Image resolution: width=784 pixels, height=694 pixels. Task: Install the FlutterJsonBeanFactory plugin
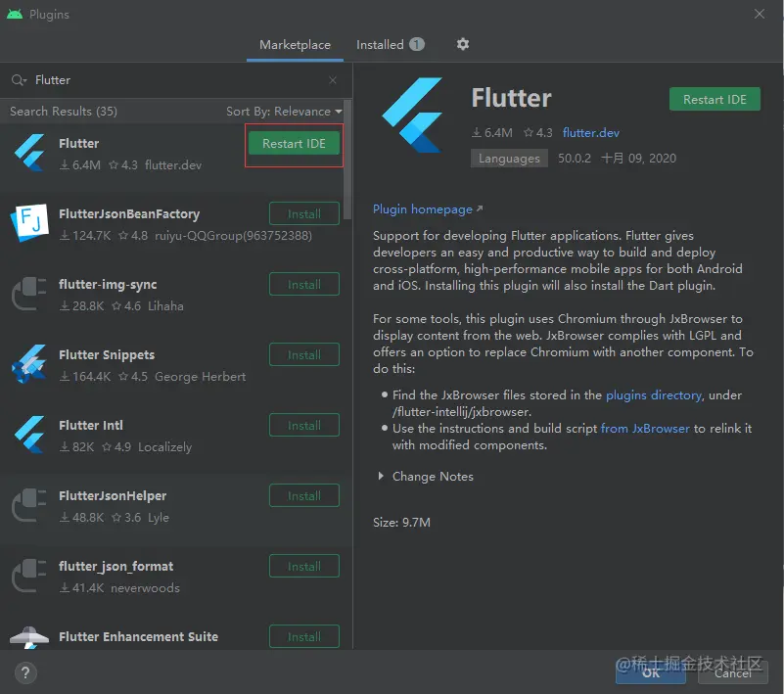point(304,214)
